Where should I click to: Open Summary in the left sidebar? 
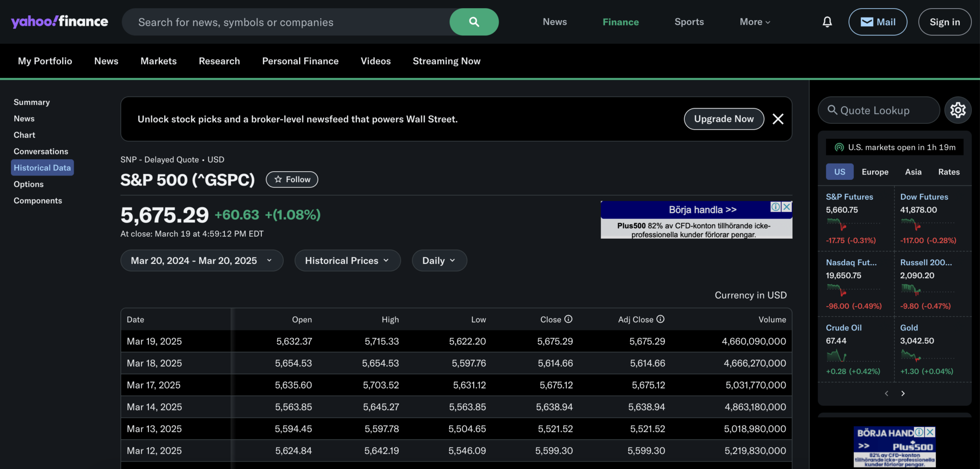coord(32,102)
